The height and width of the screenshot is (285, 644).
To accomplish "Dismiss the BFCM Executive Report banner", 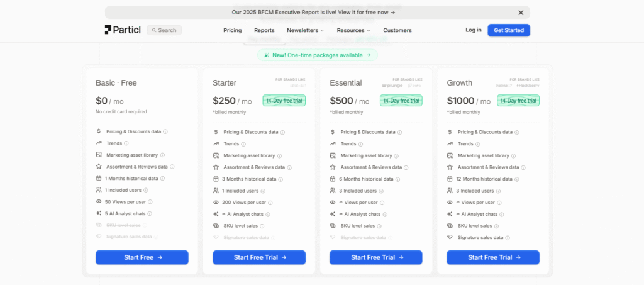I will click(521, 12).
